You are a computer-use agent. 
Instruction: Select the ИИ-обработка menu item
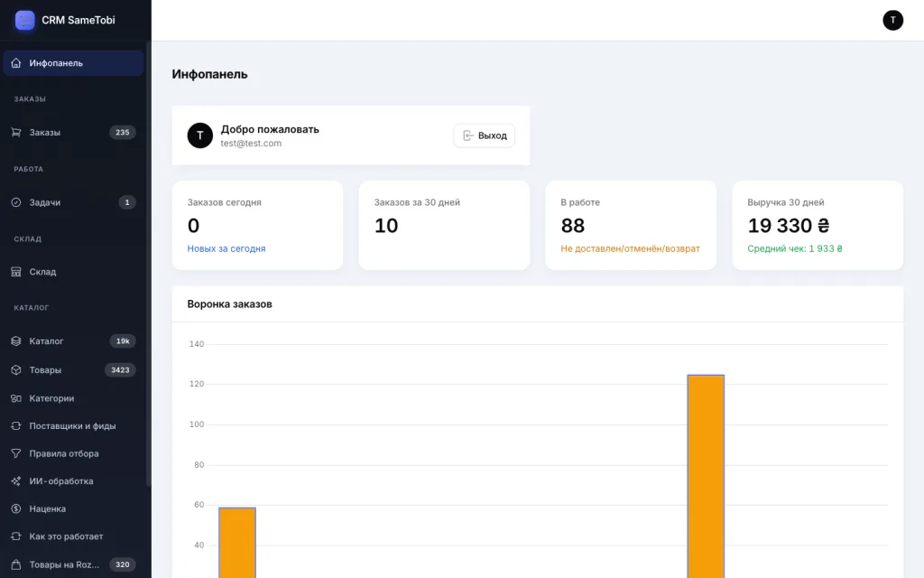(73, 481)
